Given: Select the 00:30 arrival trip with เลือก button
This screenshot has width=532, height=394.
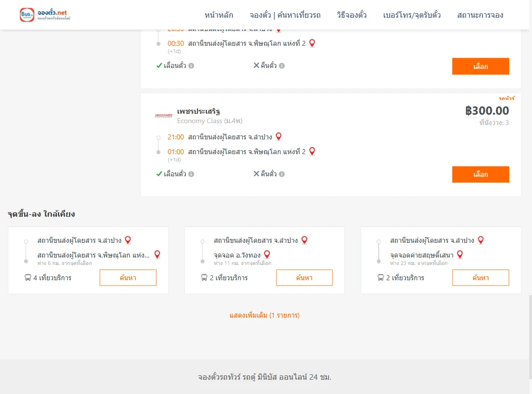Looking at the screenshot, I should pyautogui.click(x=480, y=66).
